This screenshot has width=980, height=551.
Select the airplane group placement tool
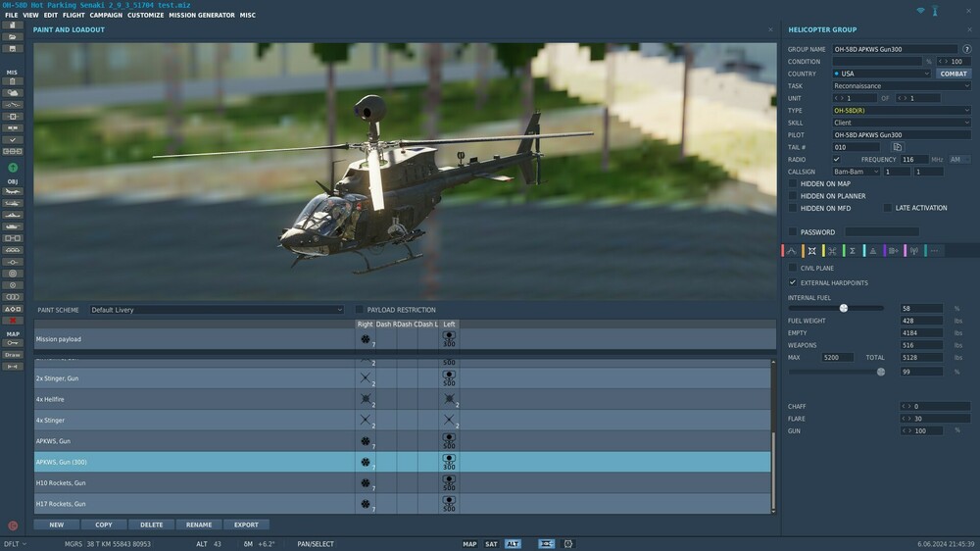coord(13,191)
